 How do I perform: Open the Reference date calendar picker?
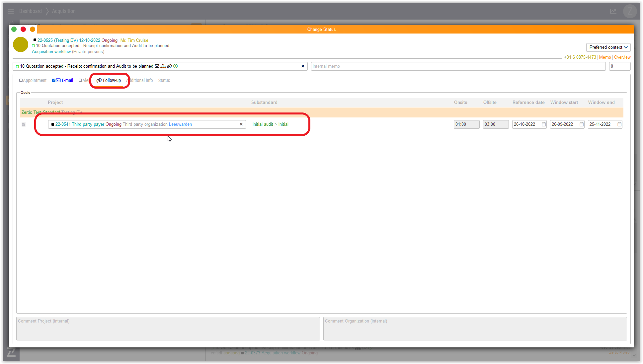pos(544,124)
